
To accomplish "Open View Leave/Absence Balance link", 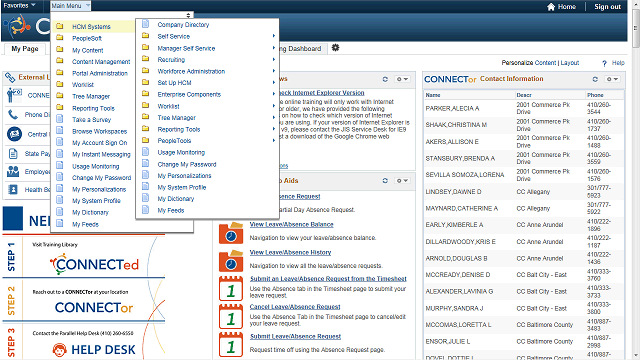I will [291, 224].
